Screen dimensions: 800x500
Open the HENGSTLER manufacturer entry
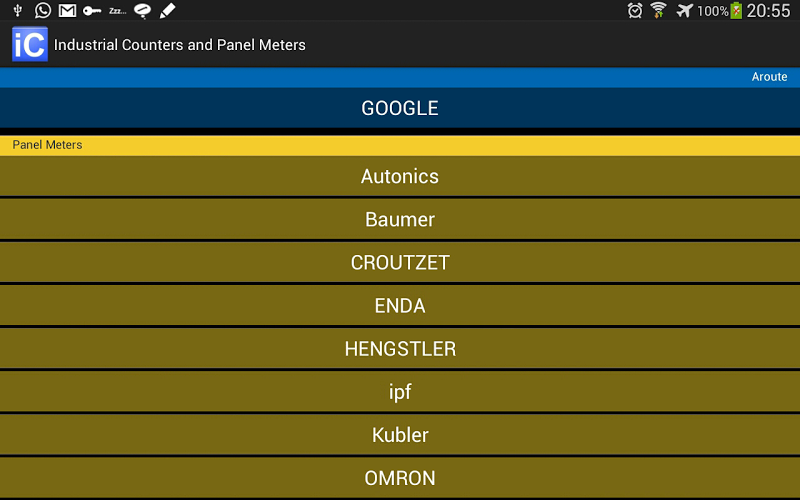pyautogui.click(x=400, y=348)
